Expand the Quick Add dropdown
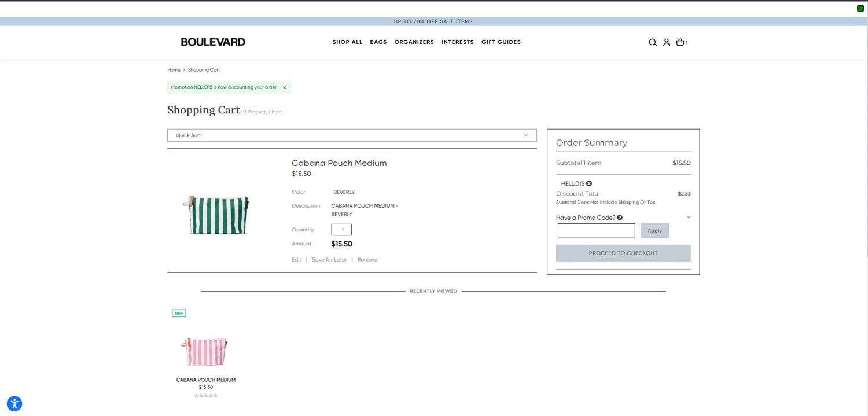 point(352,135)
